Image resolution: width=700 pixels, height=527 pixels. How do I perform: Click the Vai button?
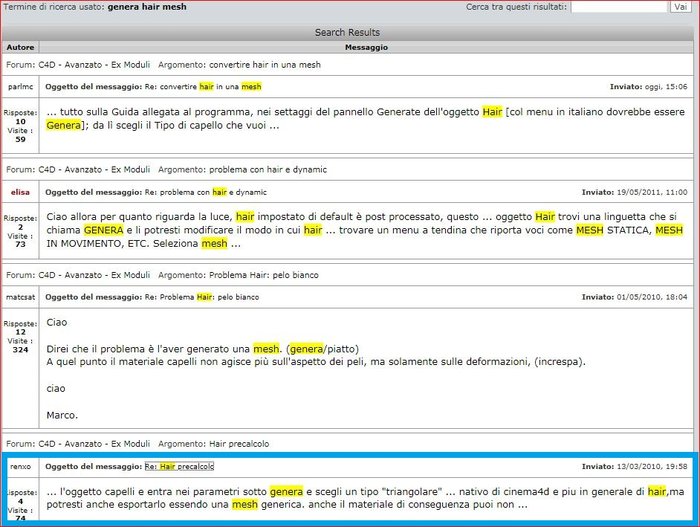[680, 7]
